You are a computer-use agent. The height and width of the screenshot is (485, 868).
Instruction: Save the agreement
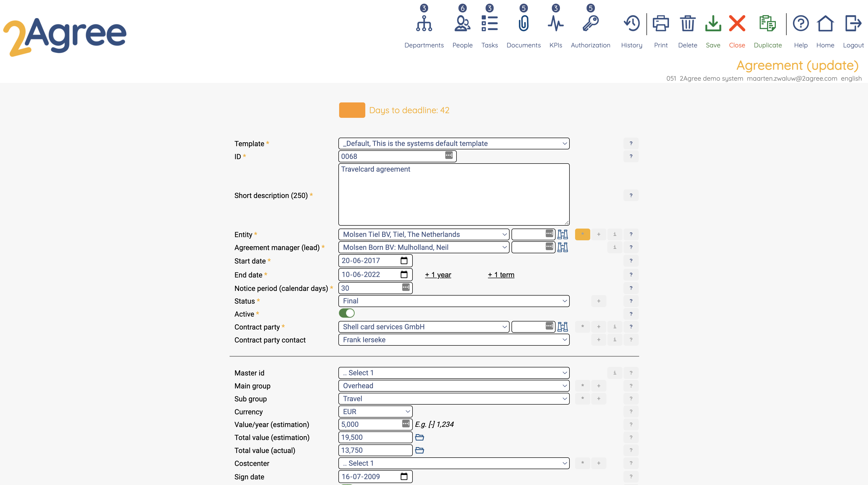[713, 23]
